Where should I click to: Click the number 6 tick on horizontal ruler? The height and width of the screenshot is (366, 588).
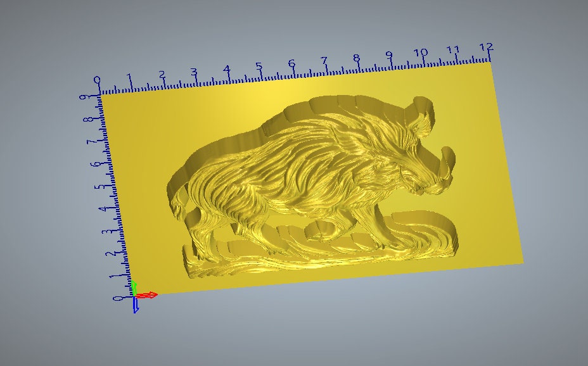click(x=291, y=62)
